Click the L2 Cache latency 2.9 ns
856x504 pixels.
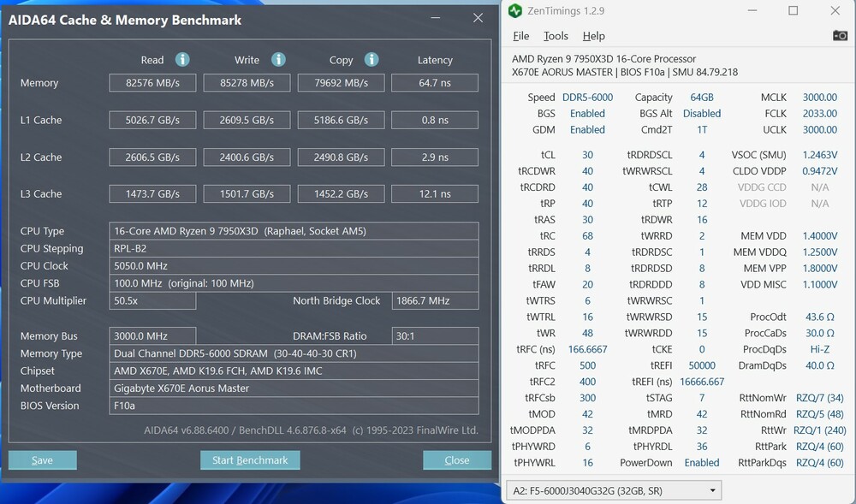(x=435, y=157)
